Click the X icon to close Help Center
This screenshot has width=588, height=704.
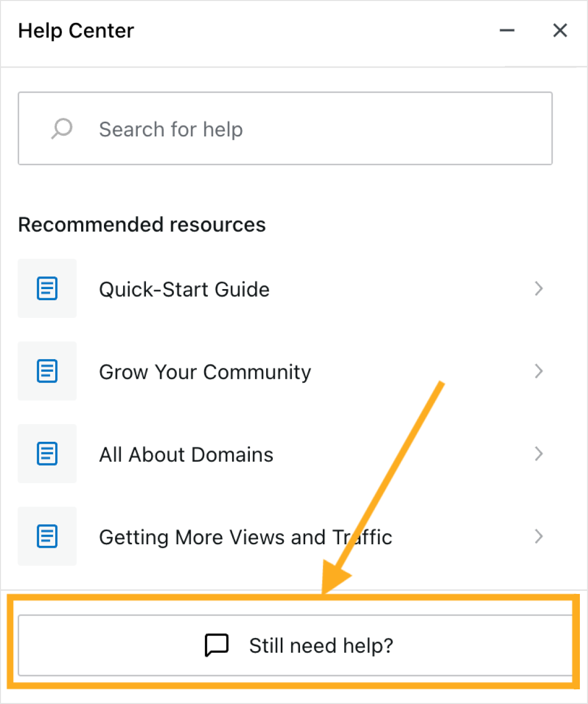[560, 30]
